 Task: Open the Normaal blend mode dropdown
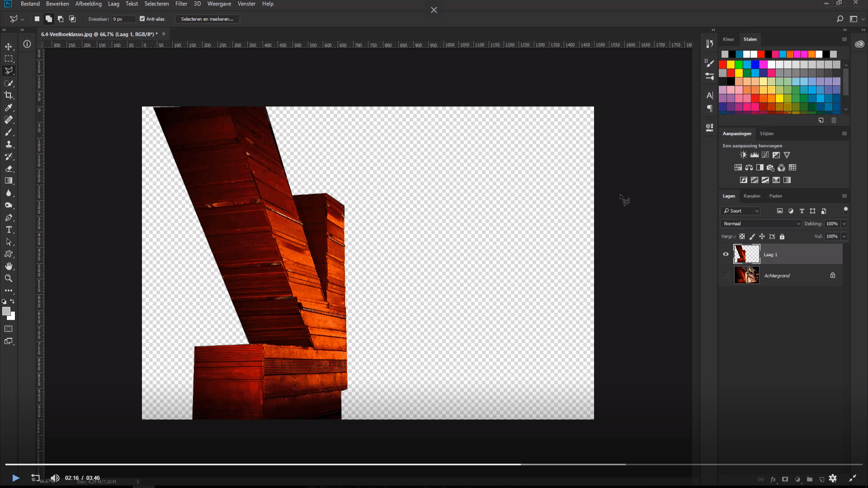[x=760, y=224]
